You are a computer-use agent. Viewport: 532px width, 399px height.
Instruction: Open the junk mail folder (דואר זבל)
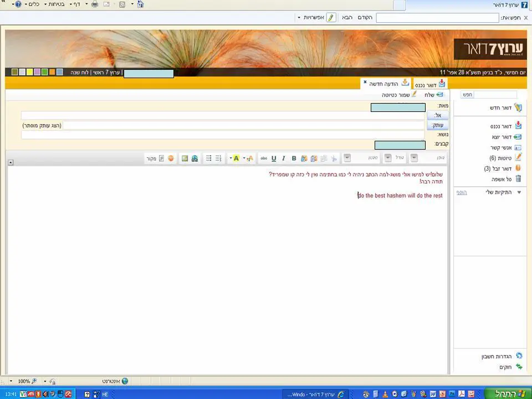coord(498,168)
